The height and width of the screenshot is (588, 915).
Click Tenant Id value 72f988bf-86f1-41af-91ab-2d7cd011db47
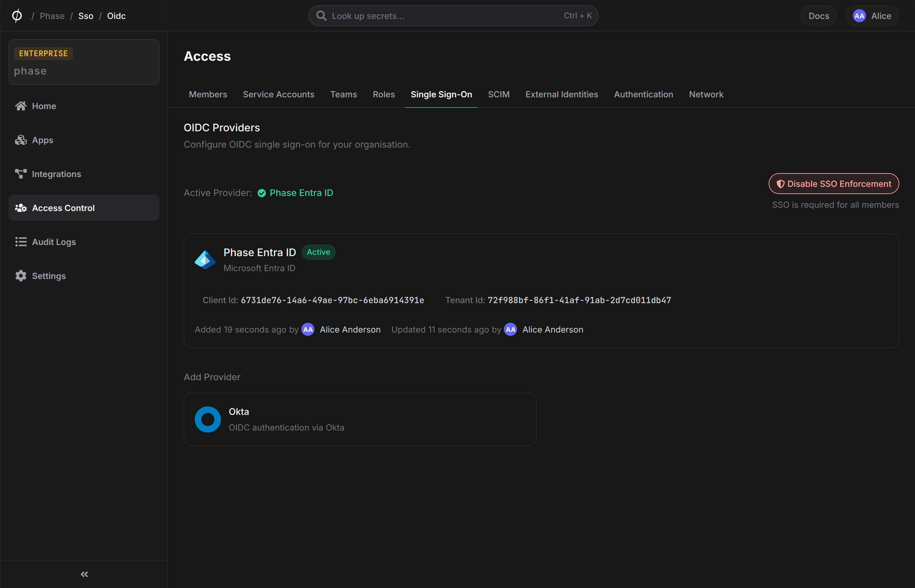[x=579, y=301]
